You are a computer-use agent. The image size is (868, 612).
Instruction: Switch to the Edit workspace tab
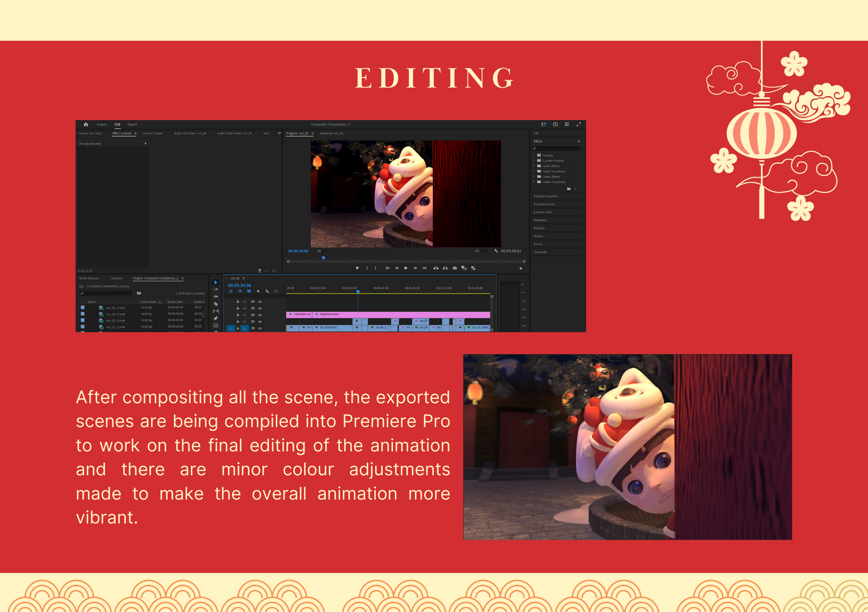pos(118,125)
